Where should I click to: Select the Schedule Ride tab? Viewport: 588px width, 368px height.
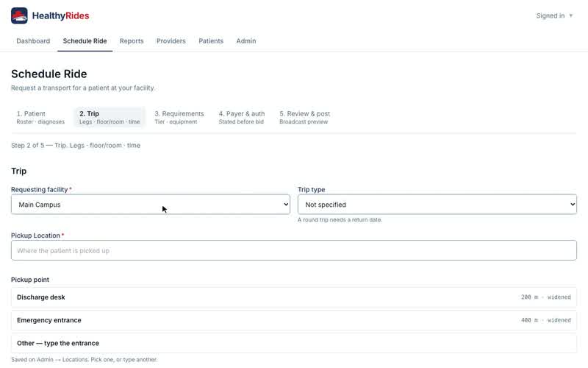[x=85, y=41]
